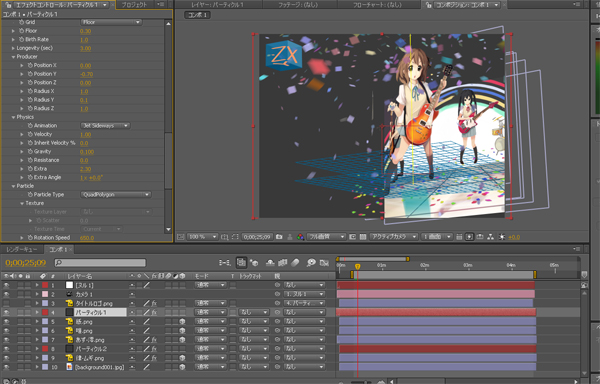Switch to the レンダーキュー tab
The width and height of the screenshot is (600, 384).
pyautogui.click(x=22, y=249)
